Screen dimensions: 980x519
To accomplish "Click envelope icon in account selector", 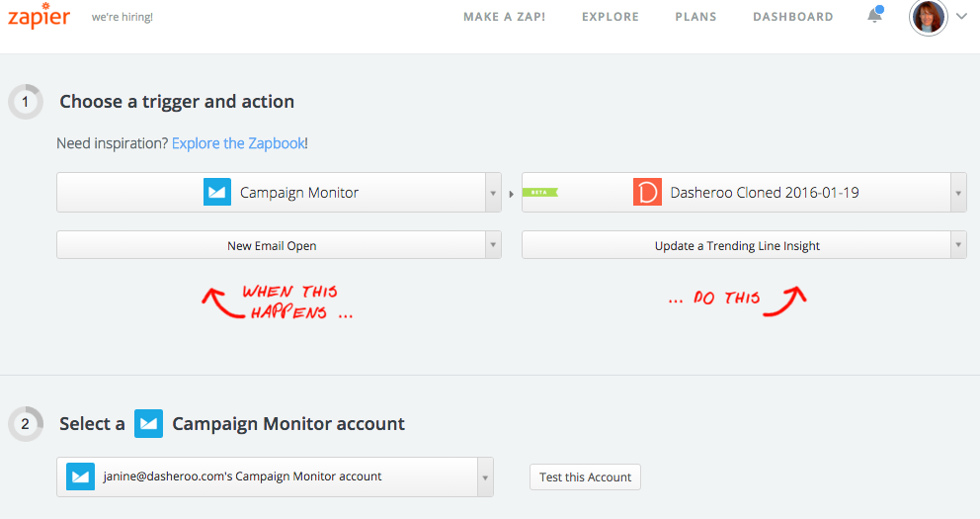I will pyautogui.click(x=81, y=476).
